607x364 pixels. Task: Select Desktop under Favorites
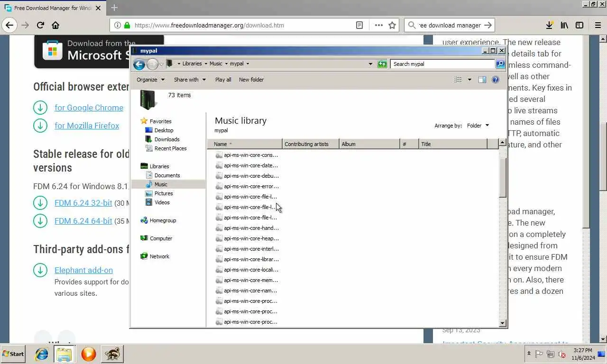[x=164, y=130]
